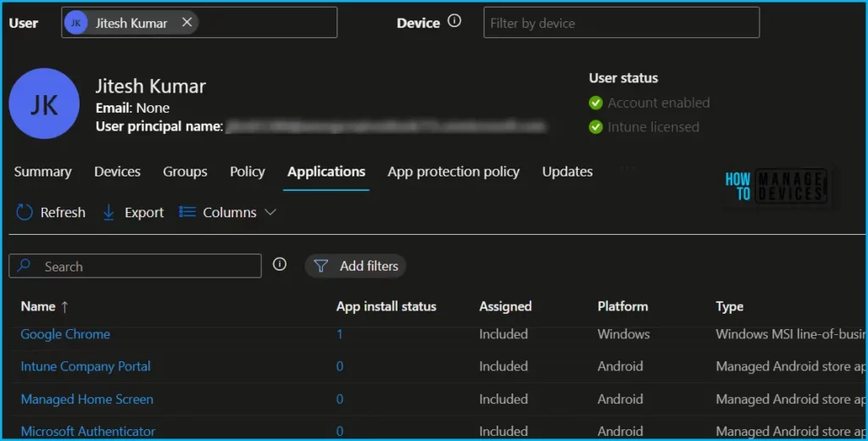
Task: Click the large JK profile avatar
Action: 44,103
